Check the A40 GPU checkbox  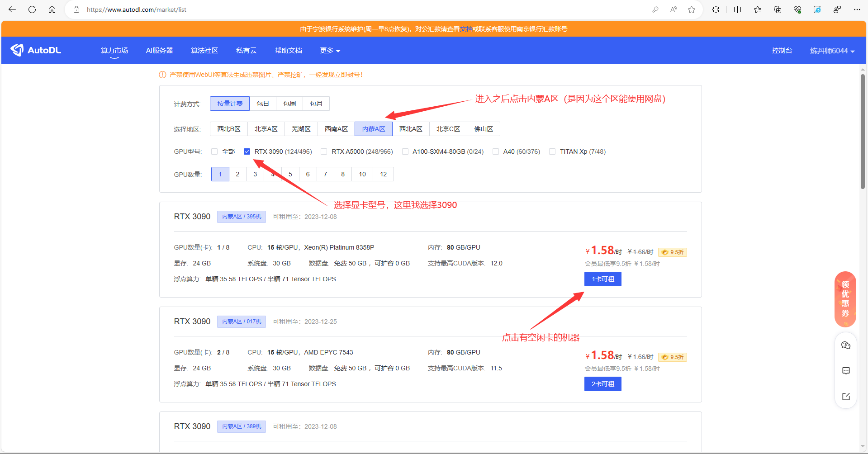(496, 151)
